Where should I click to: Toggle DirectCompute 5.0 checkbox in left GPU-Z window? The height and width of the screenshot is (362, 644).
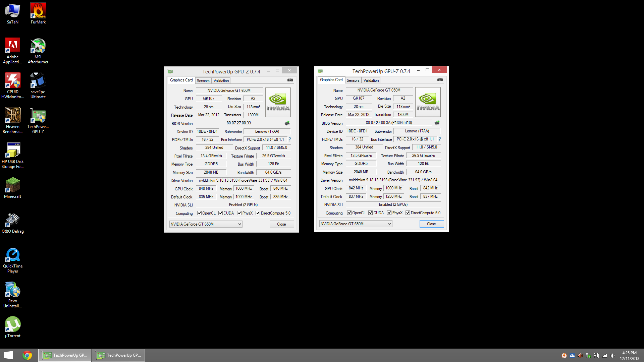(258, 213)
